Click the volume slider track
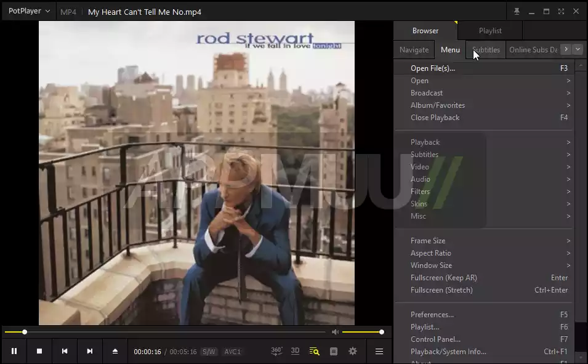Image resolution: width=588 pixels, height=364 pixels. 363,332
